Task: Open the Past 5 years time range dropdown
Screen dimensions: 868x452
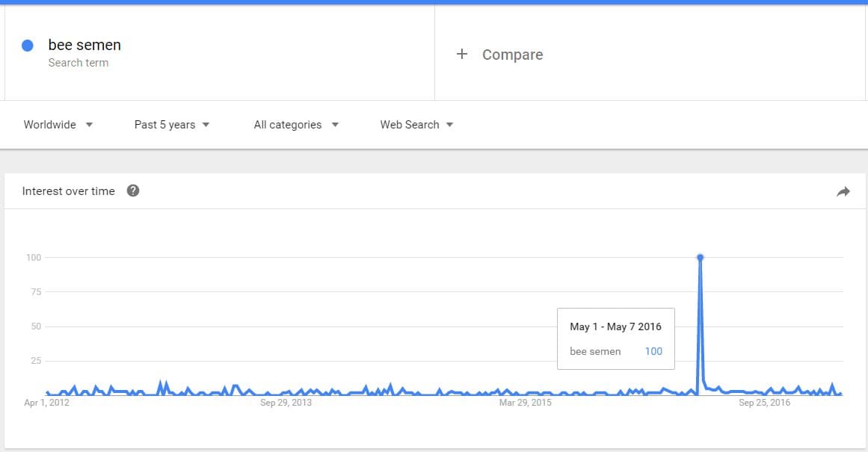Action: coord(171,125)
